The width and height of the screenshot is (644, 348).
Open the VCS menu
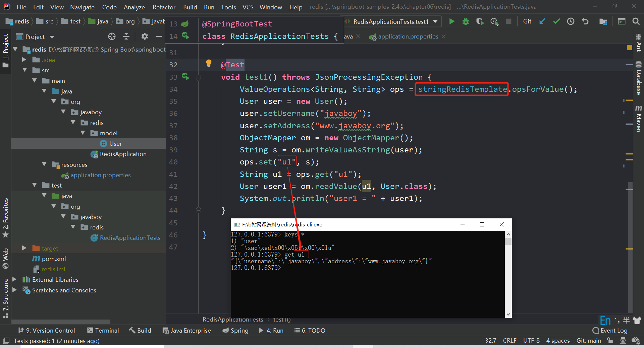tap(248, 7)
